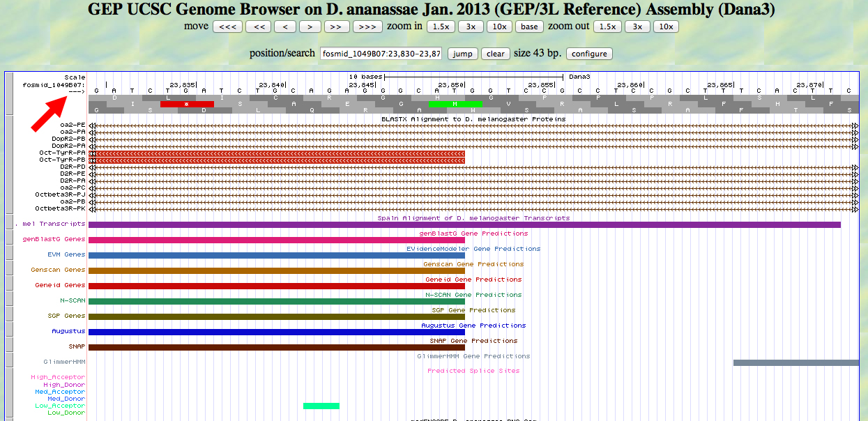The image size is (868, 421).
Task: Click the Genscan Genes track label
Action: [x=58, y=270]
